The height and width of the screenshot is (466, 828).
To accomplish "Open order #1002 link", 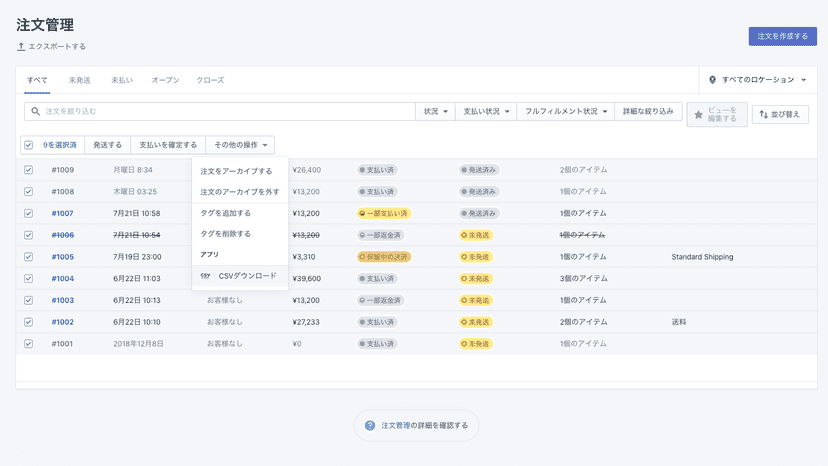I will tap(62, 322).
